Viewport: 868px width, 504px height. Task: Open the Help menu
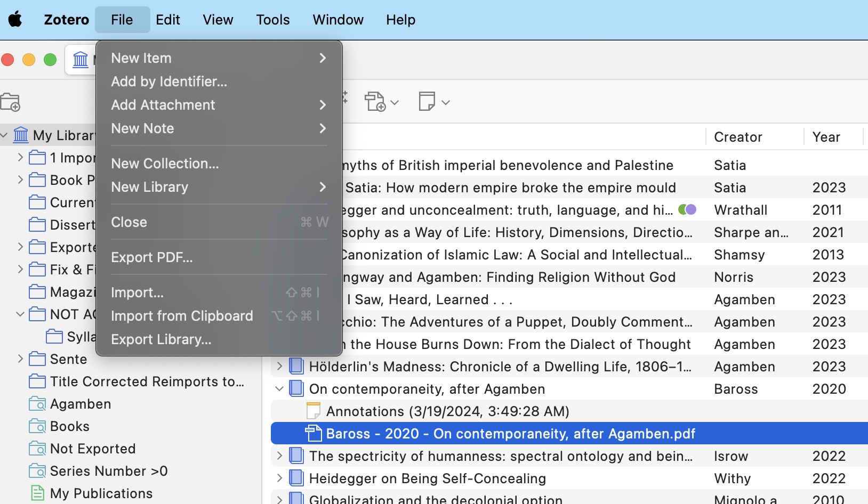tap(401, 20)
